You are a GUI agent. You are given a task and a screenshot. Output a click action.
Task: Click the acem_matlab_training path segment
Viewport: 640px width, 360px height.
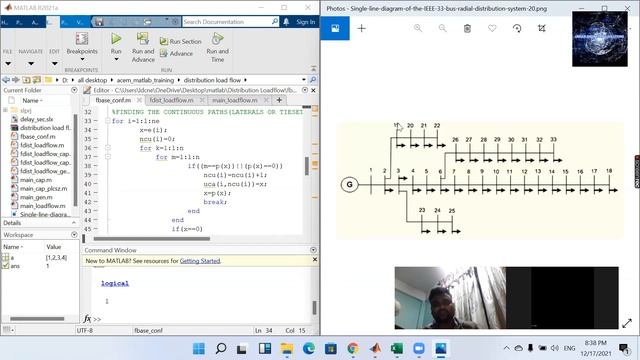coord(145,80)
